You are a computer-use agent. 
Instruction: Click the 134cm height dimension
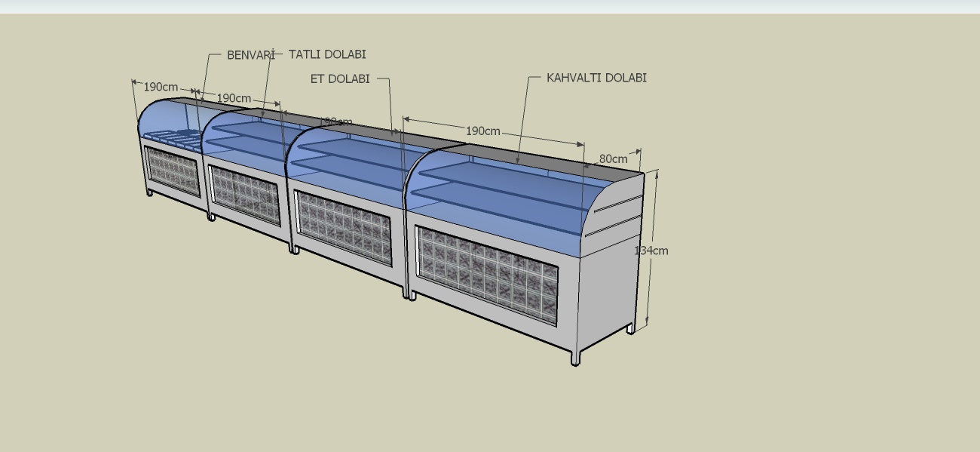pyautogui.click(x=651, y=251)
